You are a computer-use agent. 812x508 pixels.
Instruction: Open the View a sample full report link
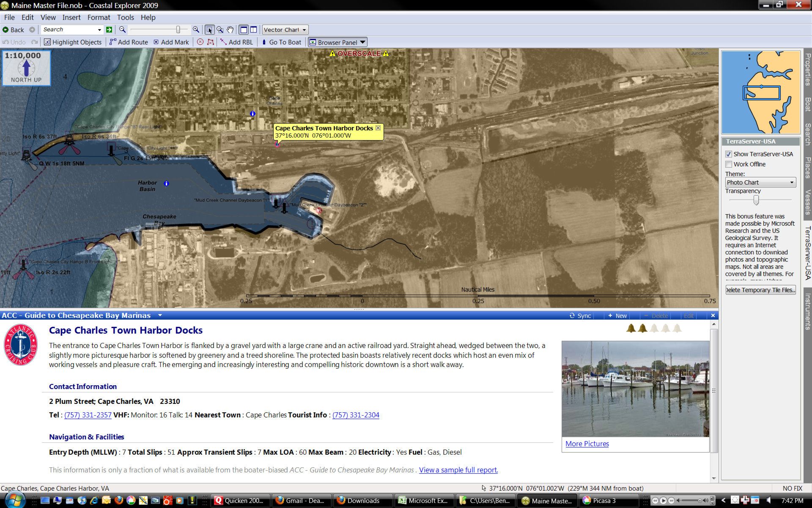(x=458, y=470)
